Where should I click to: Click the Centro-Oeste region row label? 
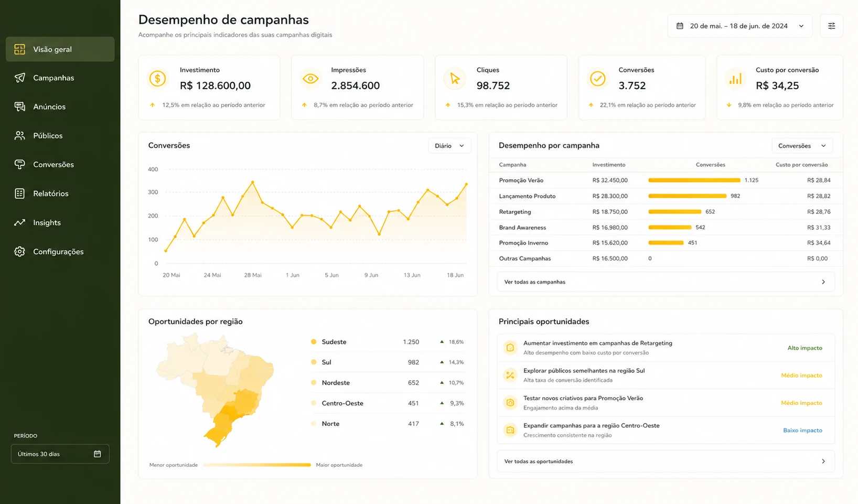342,403
